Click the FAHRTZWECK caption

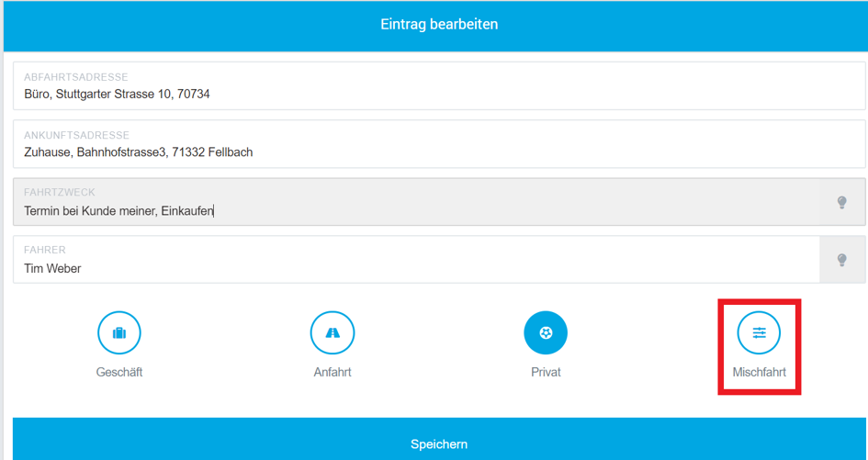pos(59,192)
